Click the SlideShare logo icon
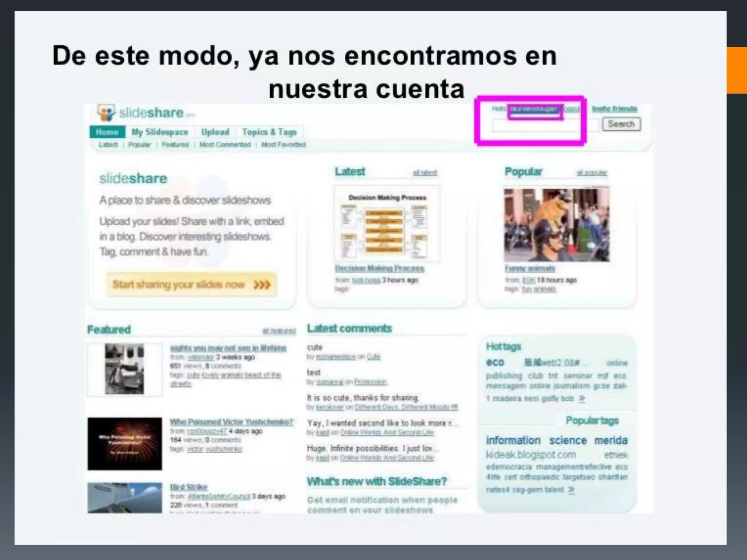Image resolution: width=747 pixels, height=560 pixels. (106, 113)
